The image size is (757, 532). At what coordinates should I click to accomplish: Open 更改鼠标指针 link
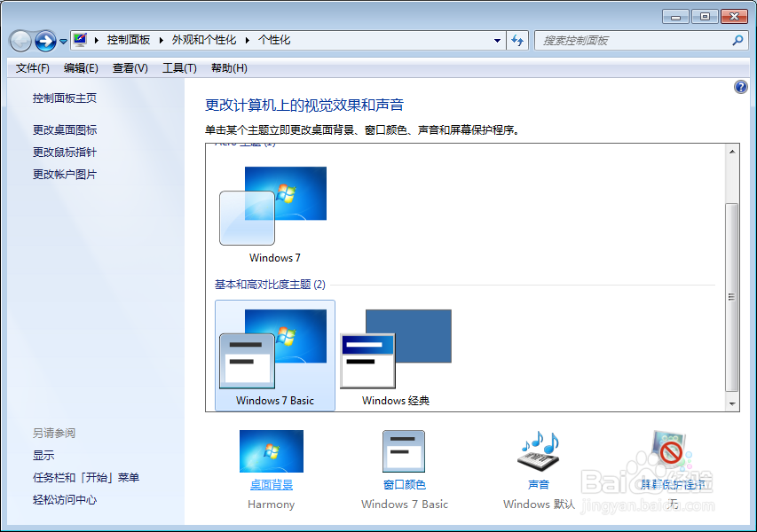(65, 153)
